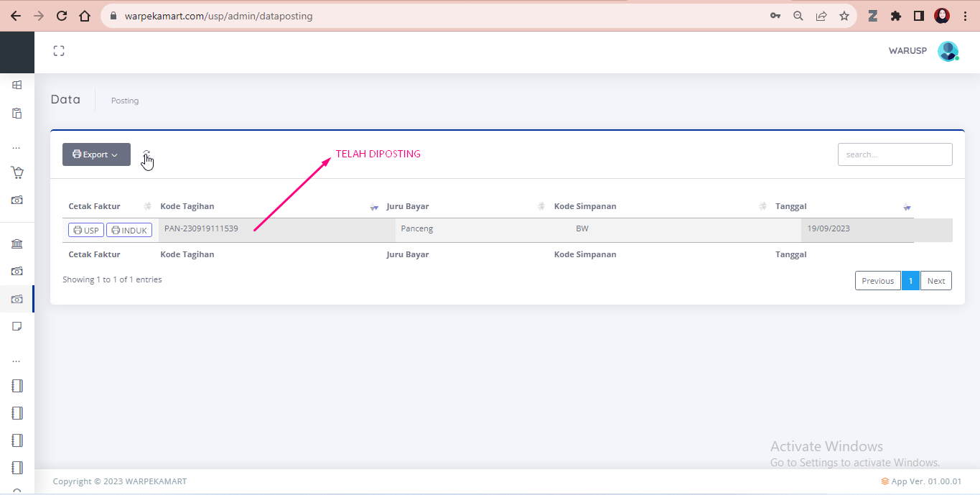
Task: View site info via the padlock icon
Action: click(x=113, y=16)
